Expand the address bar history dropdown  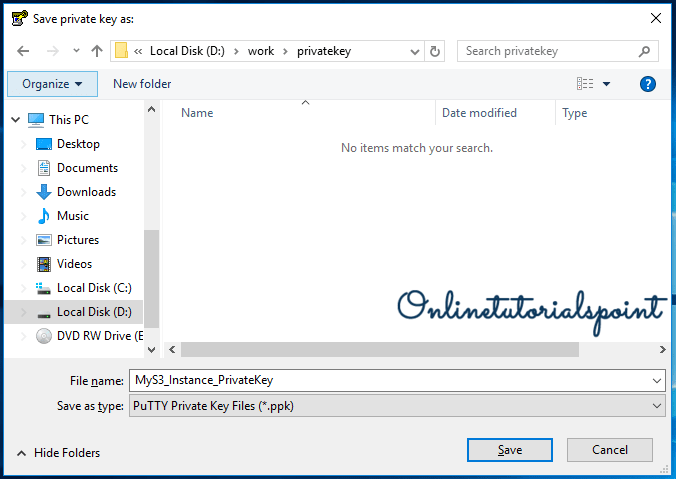413,51
